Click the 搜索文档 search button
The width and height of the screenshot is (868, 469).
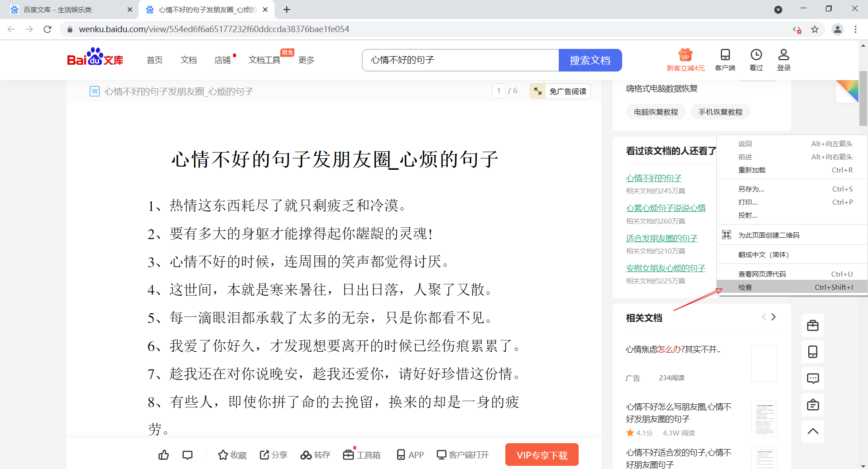coord(590,60)
